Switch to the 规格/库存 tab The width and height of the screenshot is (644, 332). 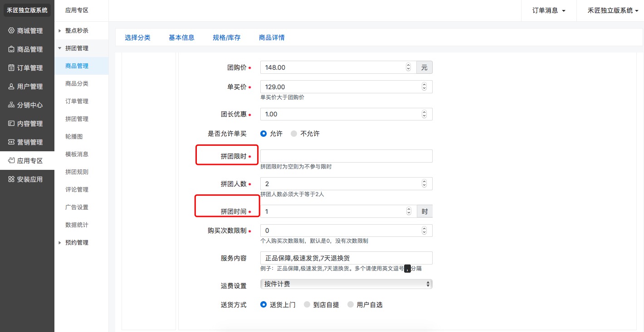pyautogui.click(x=226, y=38)
